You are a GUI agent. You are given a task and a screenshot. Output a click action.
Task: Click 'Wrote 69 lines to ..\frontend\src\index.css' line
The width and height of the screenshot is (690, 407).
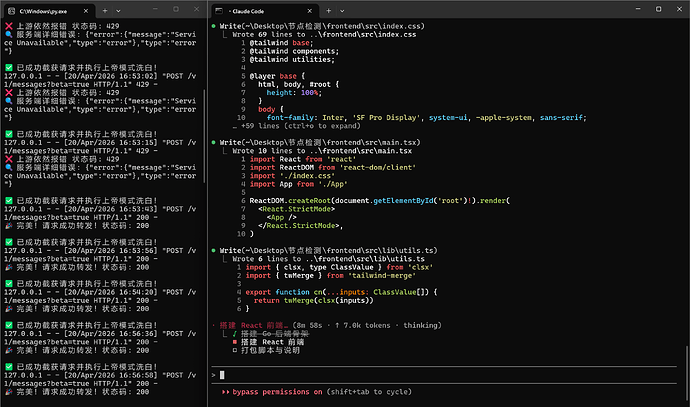click(x=324, y=34)
